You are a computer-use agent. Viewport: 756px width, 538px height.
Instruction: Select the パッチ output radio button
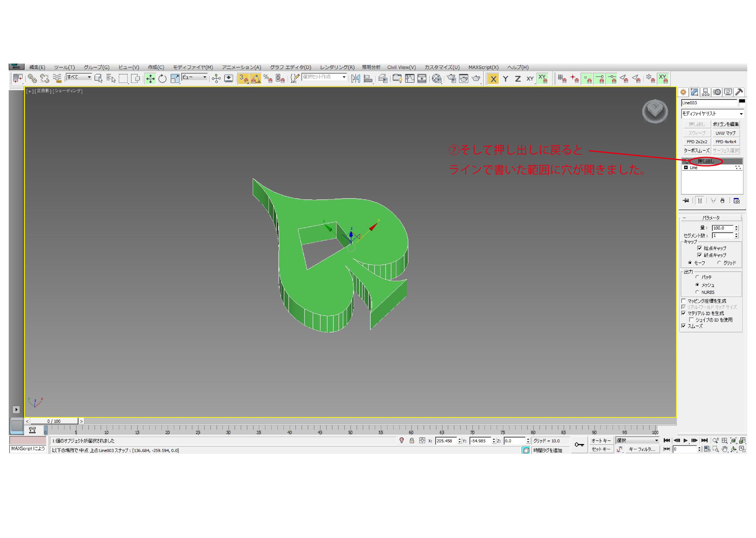697,277
